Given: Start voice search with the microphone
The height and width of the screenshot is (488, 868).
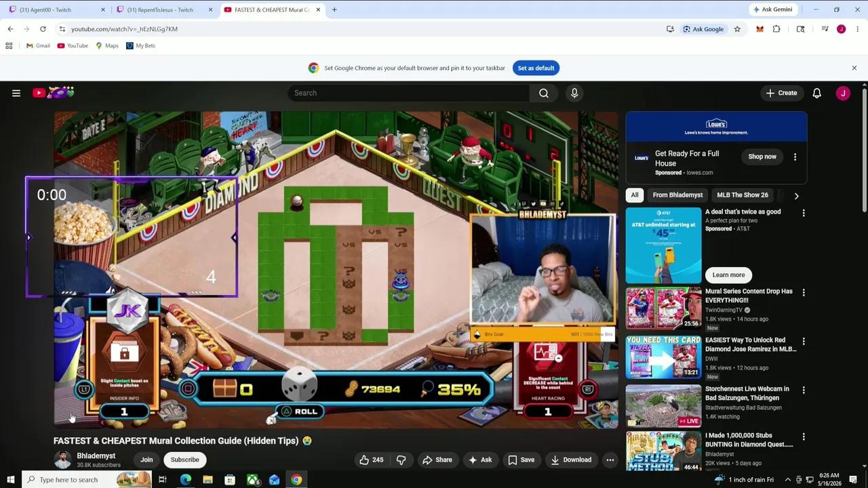Looking at the screenshot, I should click(574, 93).
